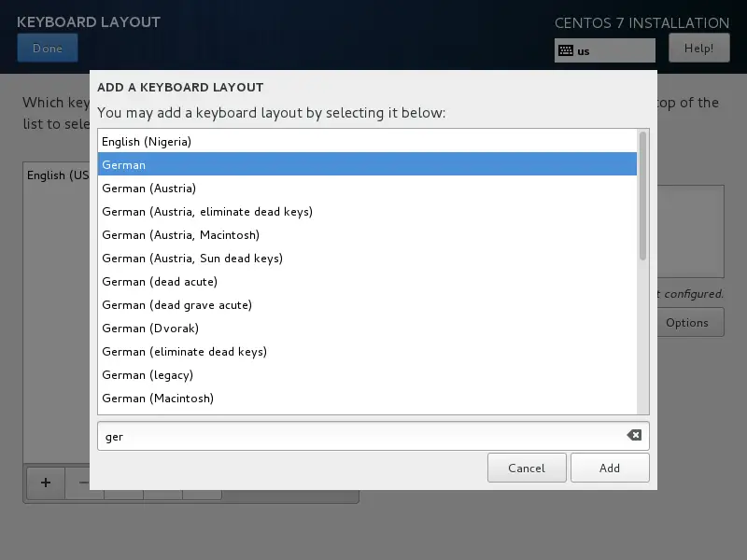Select English (US) in background layout list

click(x=58, y=175)
